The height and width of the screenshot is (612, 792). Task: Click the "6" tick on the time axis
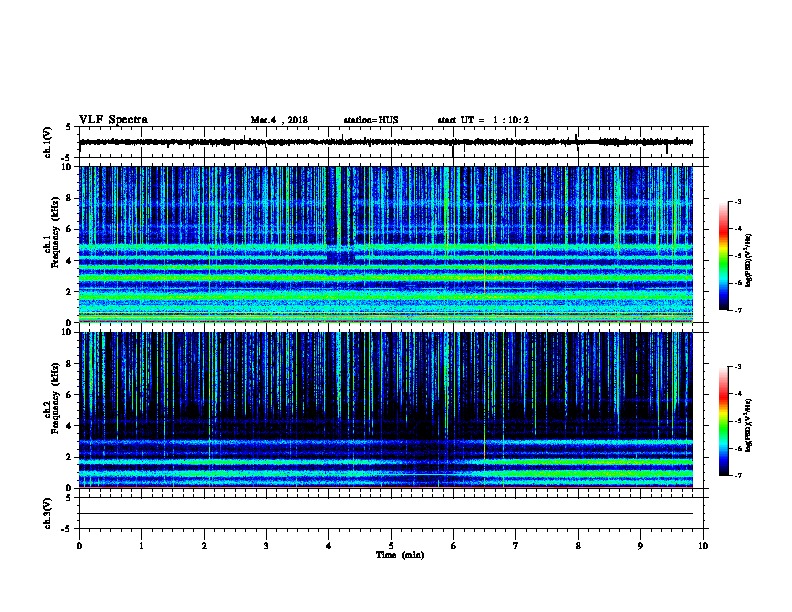coord(454,545)
